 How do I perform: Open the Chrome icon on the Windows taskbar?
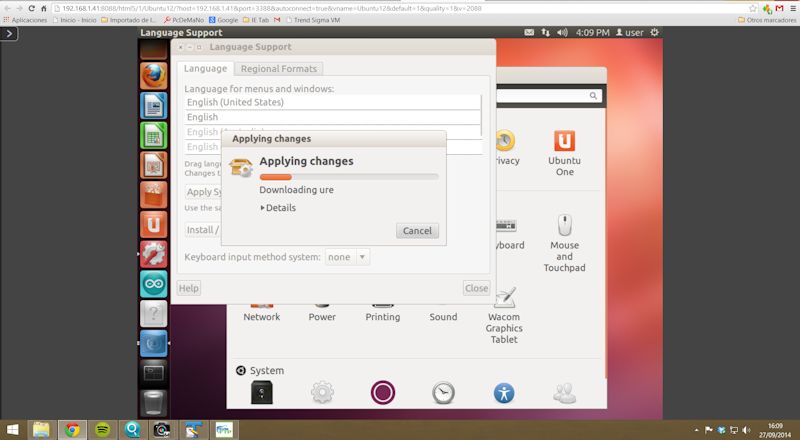(x=72, y=430)
